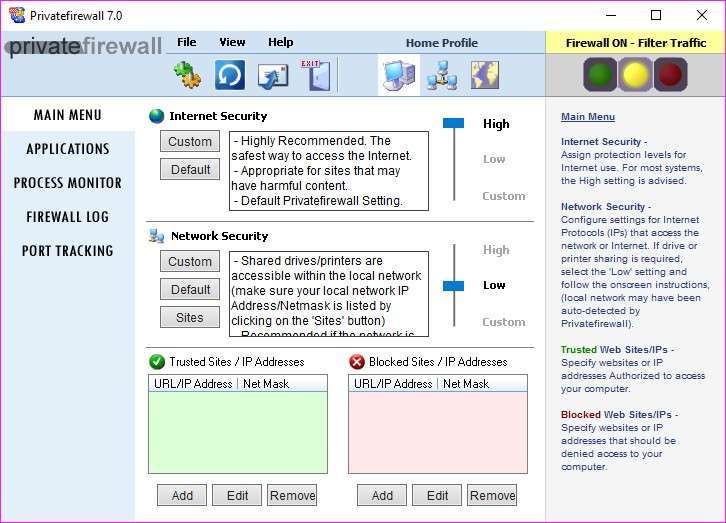Maximize the Privatefirewall window
The height and width of the screenshot is (523, 726).
[x=656, y=15]
